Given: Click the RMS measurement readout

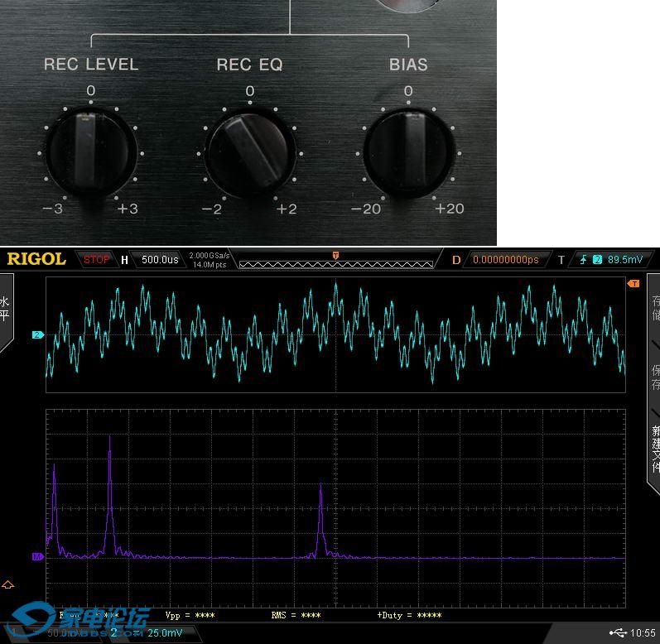Looking at the screenshot, I should (296, 615).
